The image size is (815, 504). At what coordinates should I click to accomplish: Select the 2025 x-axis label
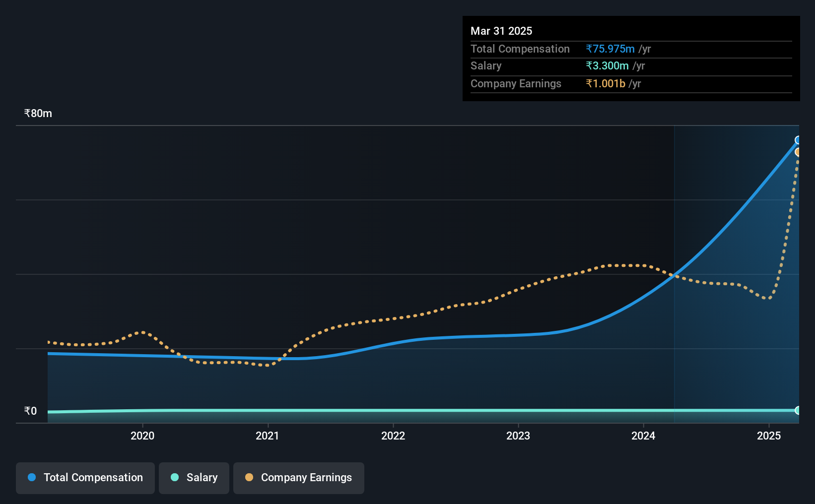(x=769, y=436)
